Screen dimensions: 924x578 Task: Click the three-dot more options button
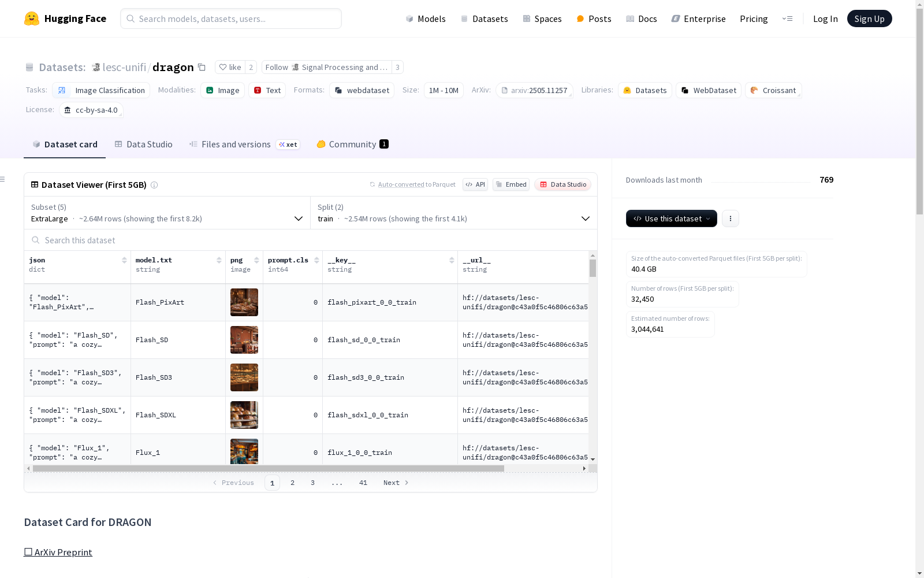(x=731, y=218)
